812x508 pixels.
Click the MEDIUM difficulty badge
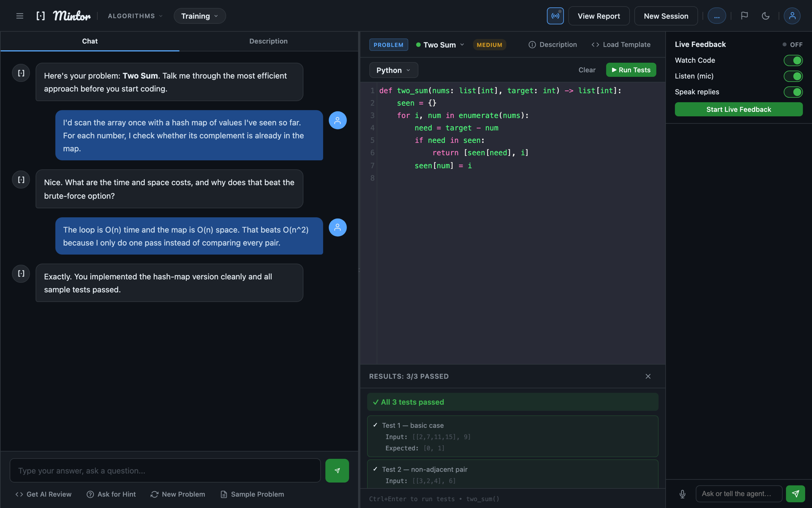click(x=489, y=45)
